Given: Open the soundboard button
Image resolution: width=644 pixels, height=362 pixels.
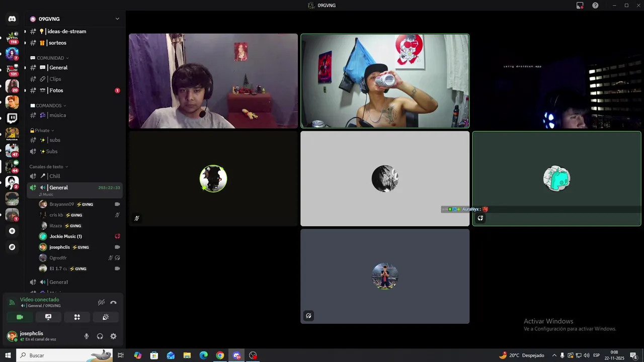Looking at the screenshot, I should [x=106, y=317].
